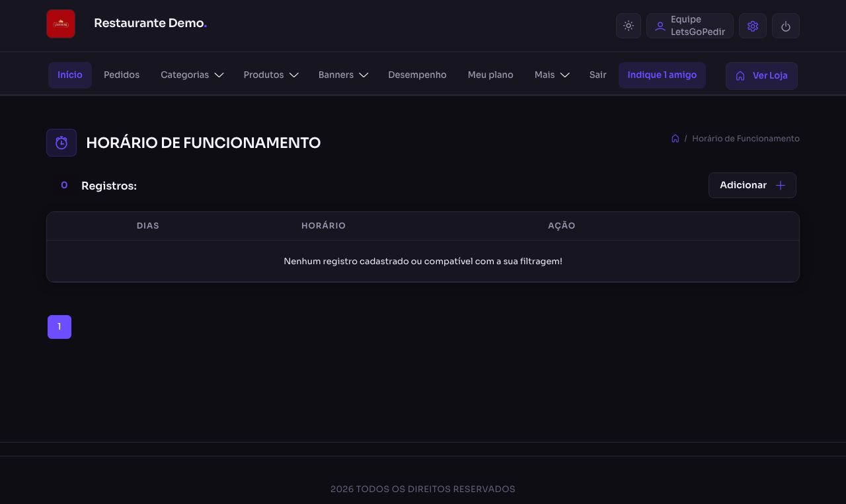
Task: Click the Registros count label
Action: point(109,186)
